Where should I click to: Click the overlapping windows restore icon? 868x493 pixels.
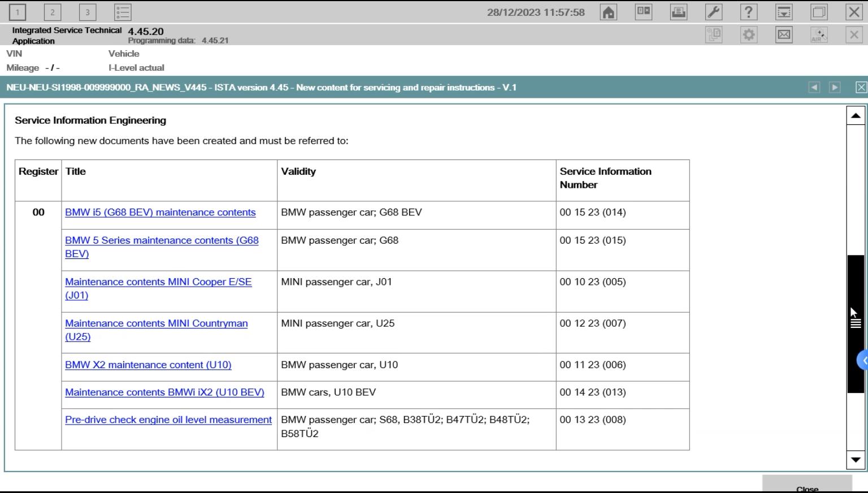pos(819,12)
